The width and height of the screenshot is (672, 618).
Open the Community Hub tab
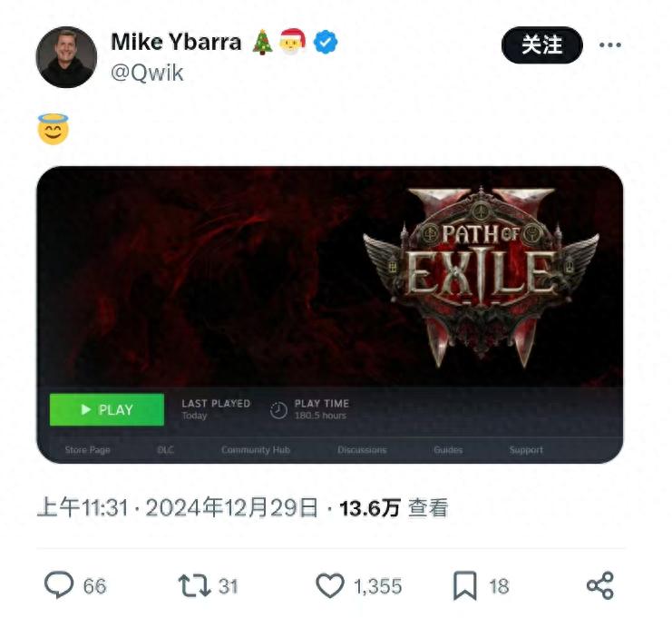(x=256, y=450)
